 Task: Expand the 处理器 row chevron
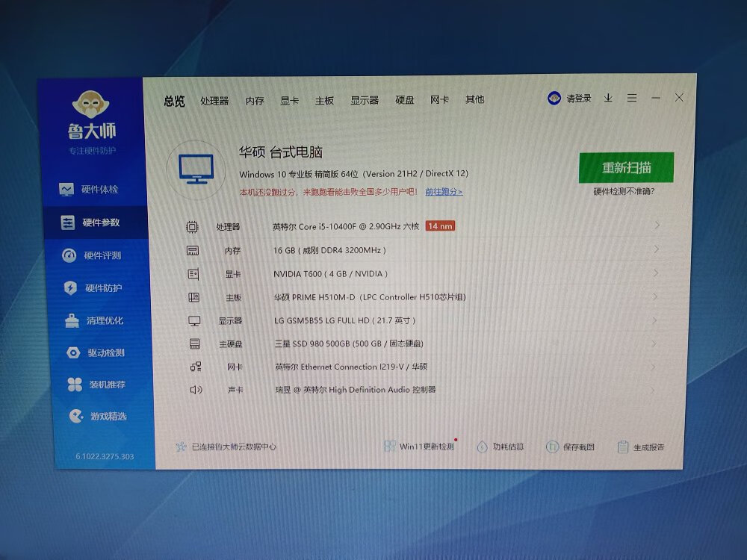click(657, 225)
